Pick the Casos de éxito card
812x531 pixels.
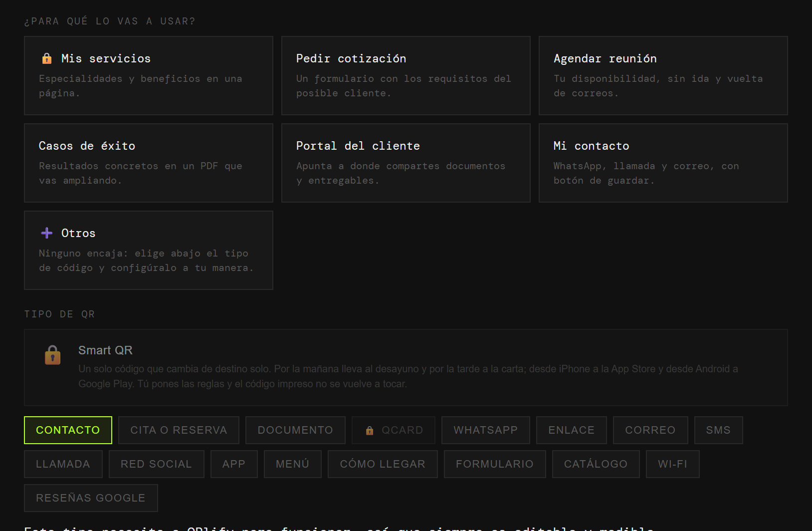(x=149, y=163)
